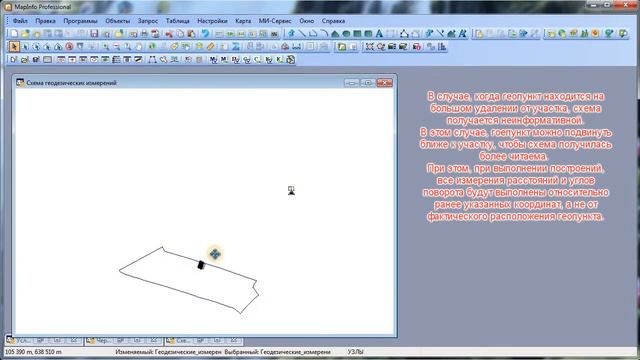The height and width of the screenshot is (360, 640).
Task: Open the Symbol Style icon
Action: [429, 34]
